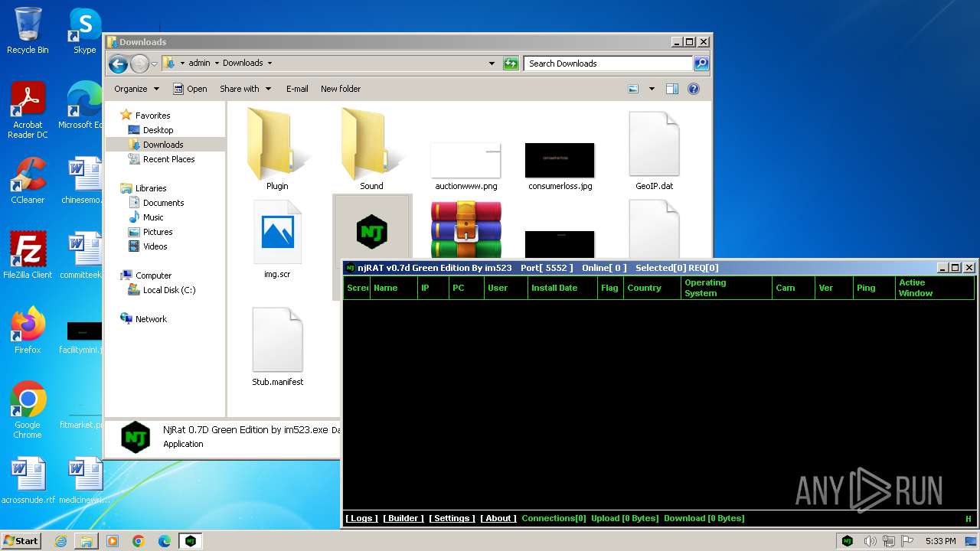Image resolution: width=980 pixels, height=551 pixels.
Task: Select the NjRat green hexagon application file
Action: [372, 231]
